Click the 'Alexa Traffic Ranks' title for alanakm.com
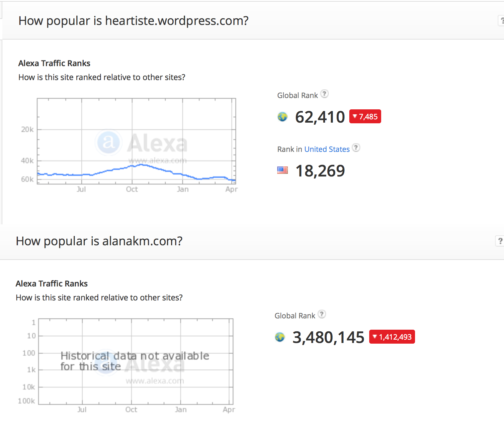 52,283
